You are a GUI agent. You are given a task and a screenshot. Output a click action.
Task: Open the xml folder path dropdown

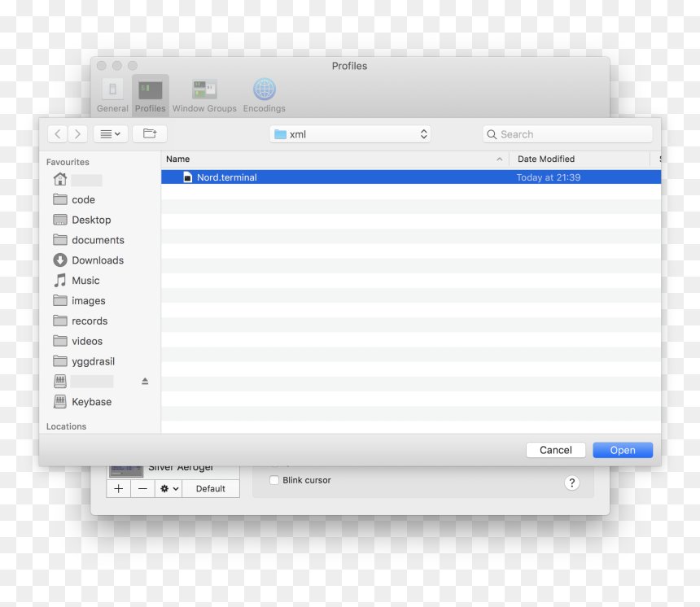point(350,134)
